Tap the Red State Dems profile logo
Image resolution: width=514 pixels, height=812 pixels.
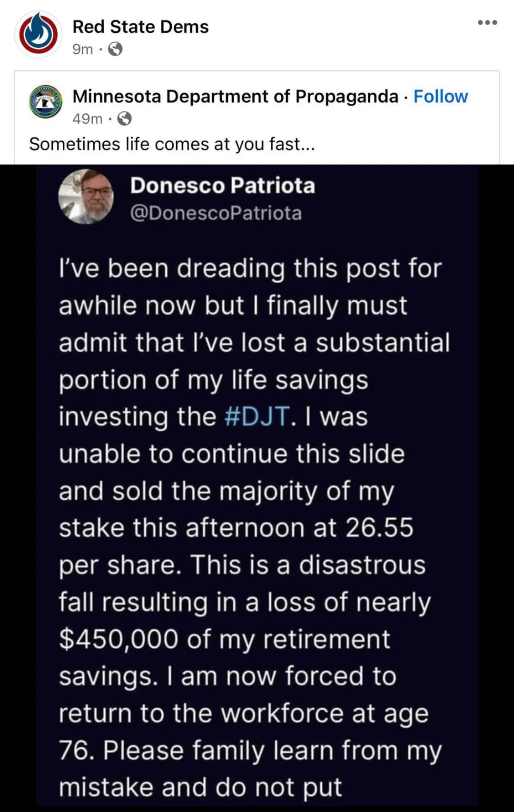coord(38,35)
